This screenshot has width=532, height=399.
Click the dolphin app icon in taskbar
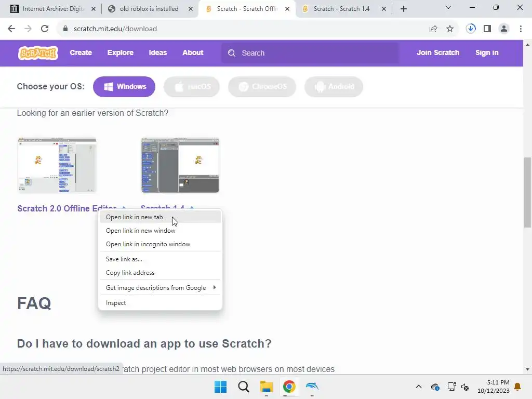(312, 386)
